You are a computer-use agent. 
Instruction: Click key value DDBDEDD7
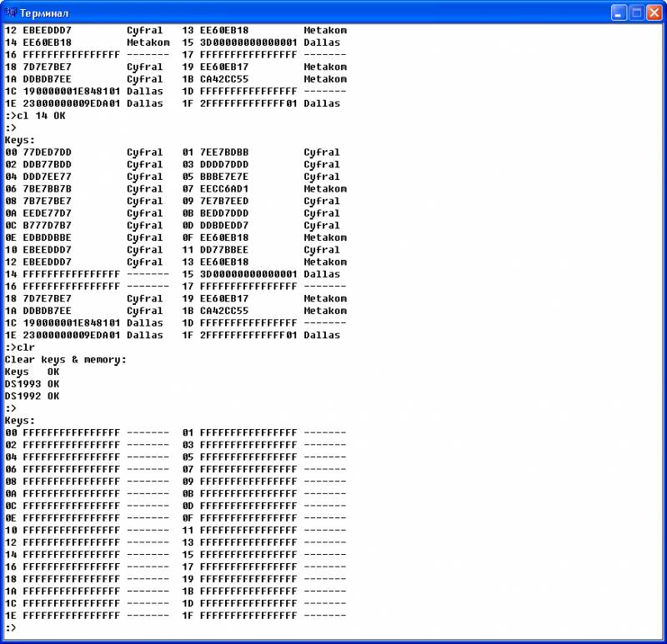pyautogui.click(x=224, y=225)
